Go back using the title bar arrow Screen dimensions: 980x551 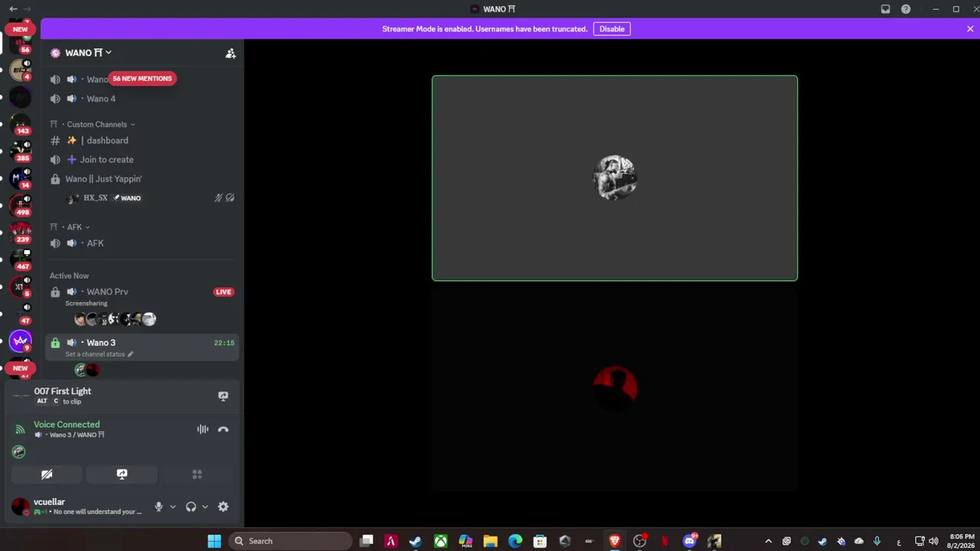pos(13,9)
